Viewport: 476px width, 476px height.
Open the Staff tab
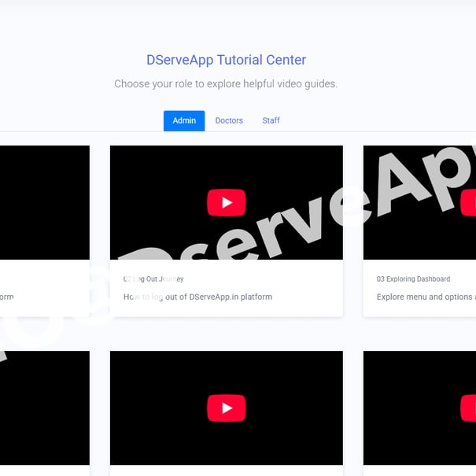click(271, 121)
